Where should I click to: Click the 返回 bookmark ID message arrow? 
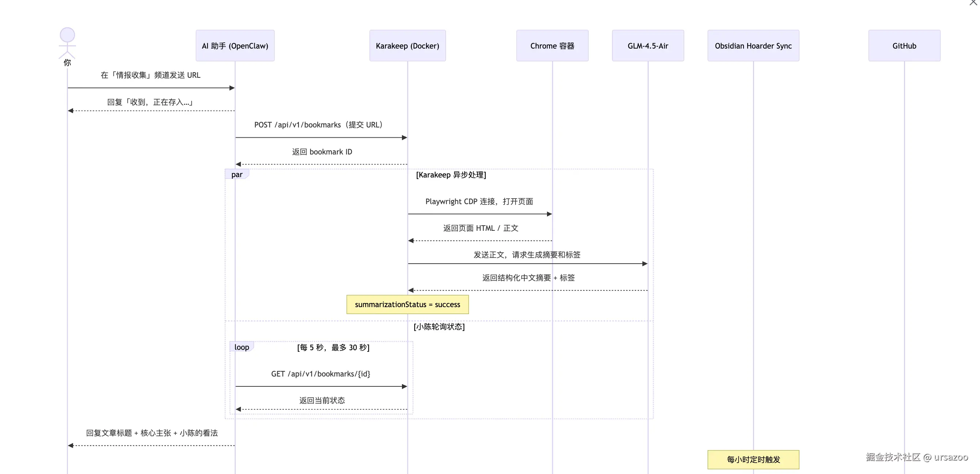[x=322, y=164]
